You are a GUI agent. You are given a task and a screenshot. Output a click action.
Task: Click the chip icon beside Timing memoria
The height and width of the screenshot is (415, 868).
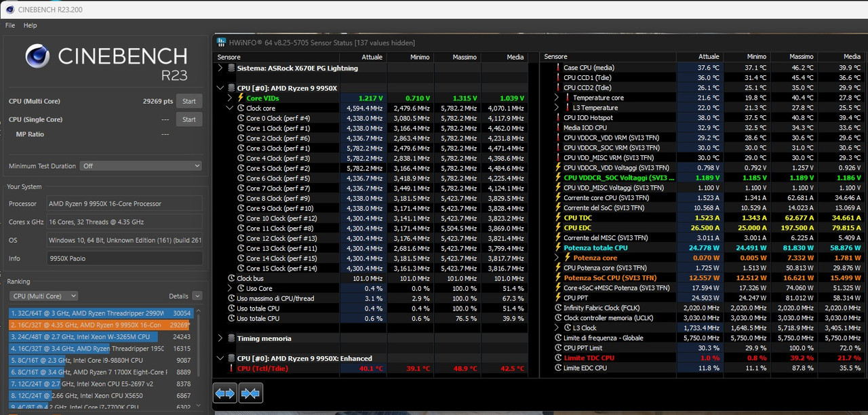point(231,338)
